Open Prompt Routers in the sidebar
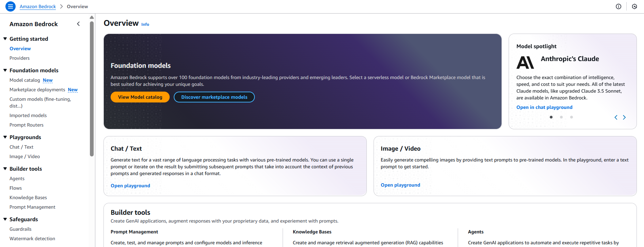The width and height of the screenshot is (644, 247). tap(26, 125)
